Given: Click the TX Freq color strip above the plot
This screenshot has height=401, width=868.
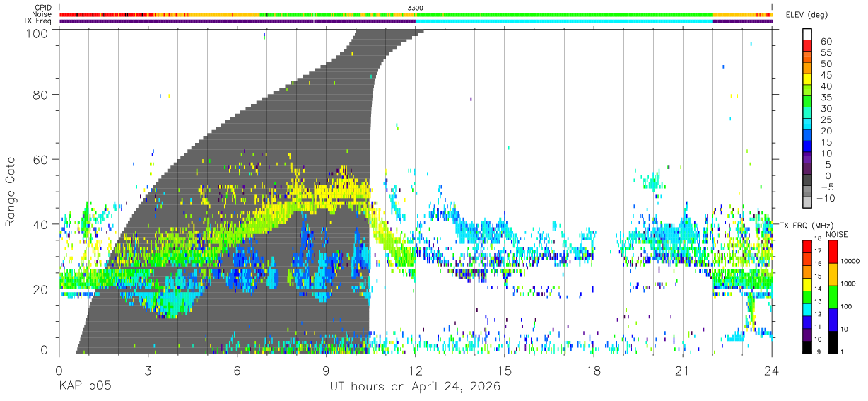Looking at the screenshot, I should coord(416,21).
